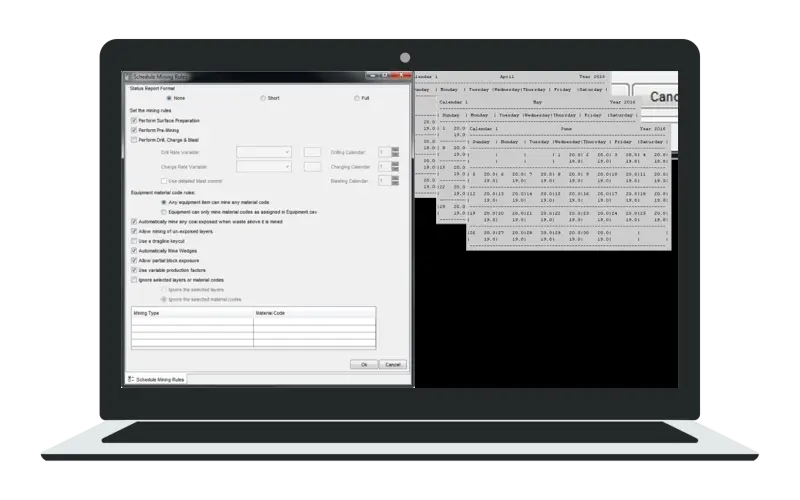800x500 pixels.
Task: Click the Material Code column header
Action: [314, 313]
